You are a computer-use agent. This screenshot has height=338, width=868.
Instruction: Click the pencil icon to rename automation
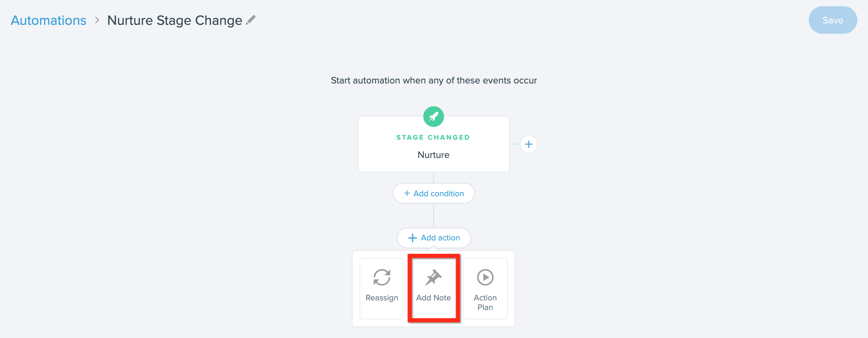[x=251, y=20]
